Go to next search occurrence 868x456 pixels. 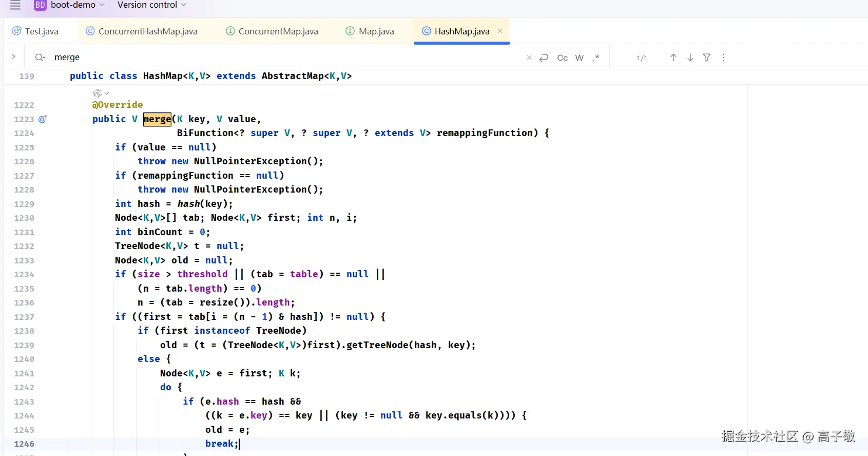click(690, 58)
